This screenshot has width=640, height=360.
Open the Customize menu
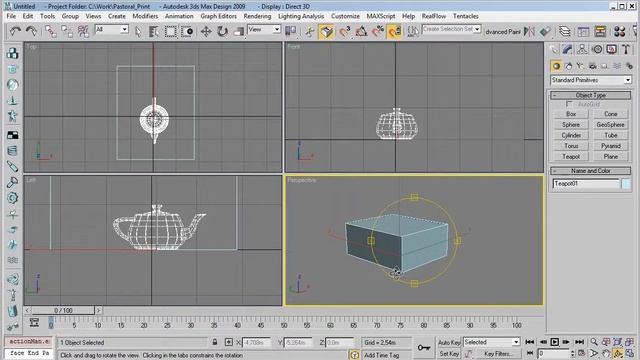coord(345,16)
